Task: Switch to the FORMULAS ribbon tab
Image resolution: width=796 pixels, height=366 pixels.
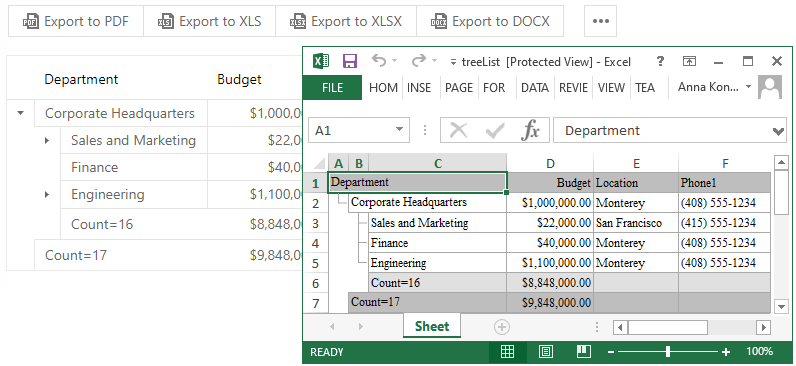Action: tap(494, 88)
